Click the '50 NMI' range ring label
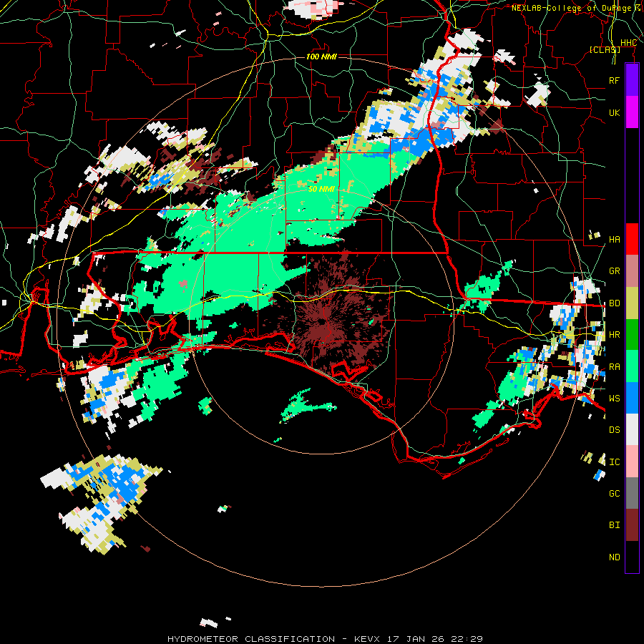The height and width of the screenshot is (644, 644). pyautogui.click(x=321, y=189)
